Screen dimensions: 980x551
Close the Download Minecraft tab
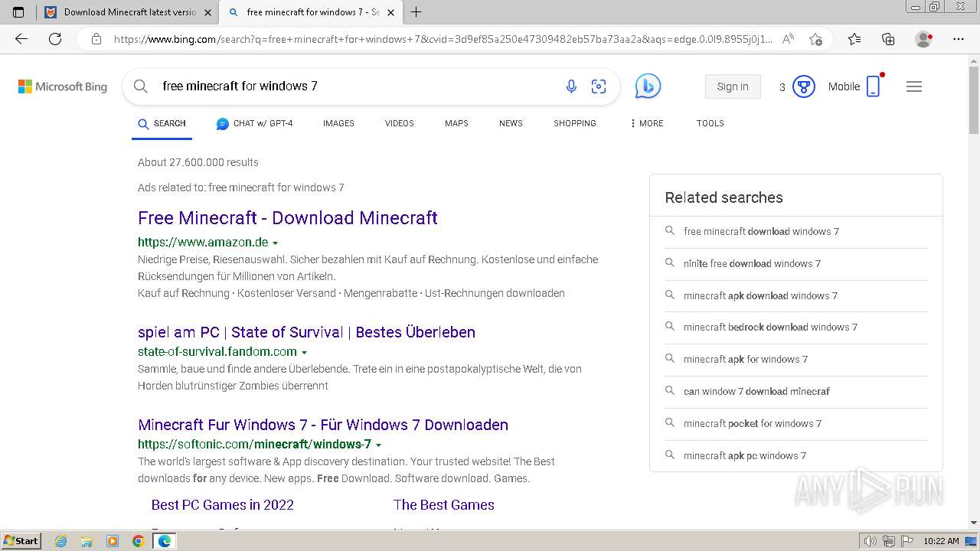208,12
